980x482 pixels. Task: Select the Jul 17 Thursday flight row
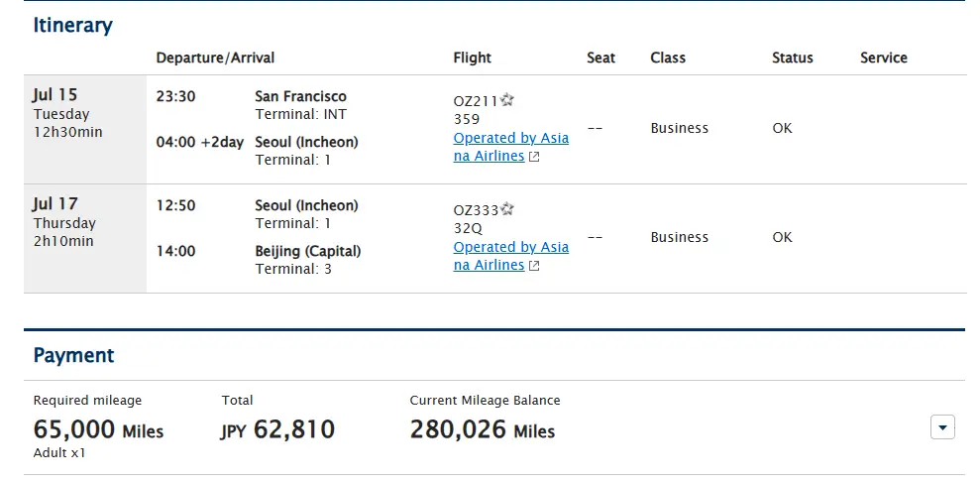click(x=495, y=239)
